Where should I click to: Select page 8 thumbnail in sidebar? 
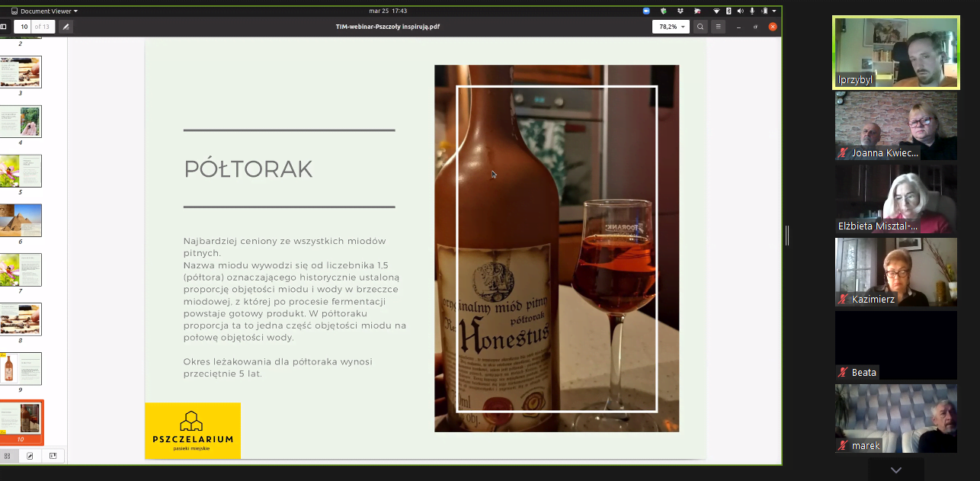[x=21, y=319]
